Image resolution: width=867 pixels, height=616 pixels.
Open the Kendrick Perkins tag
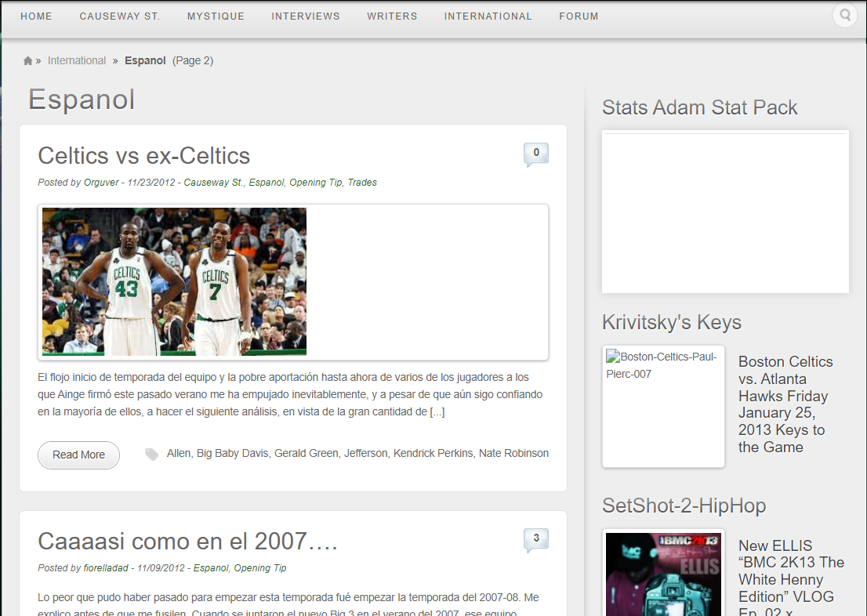(433, 454)
